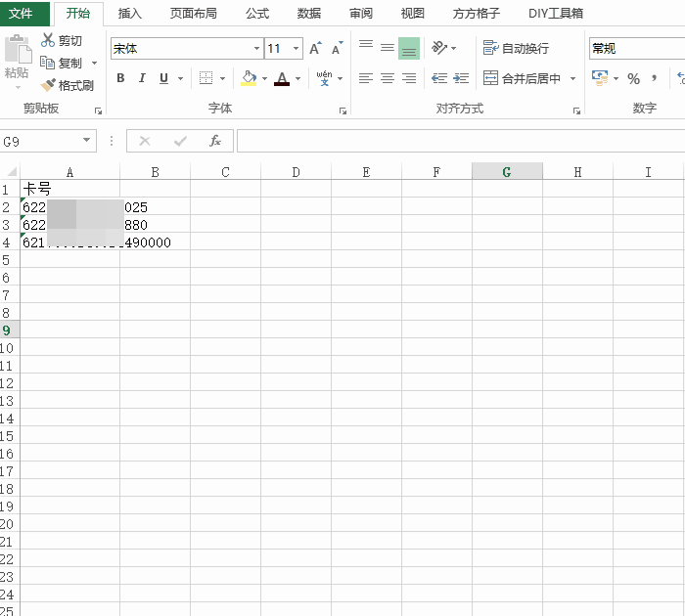Apply comma style number format
Viewport: 685px width, 616px height.
[654, 78]
